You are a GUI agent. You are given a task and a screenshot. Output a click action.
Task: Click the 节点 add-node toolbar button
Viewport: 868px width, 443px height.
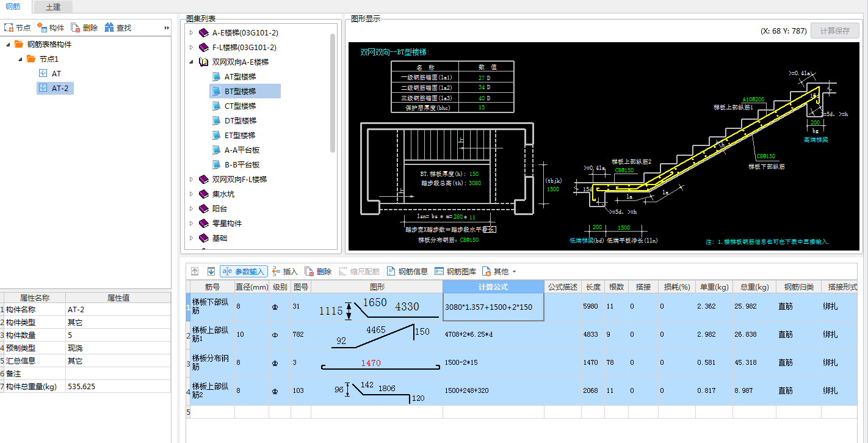coord(18,28)
